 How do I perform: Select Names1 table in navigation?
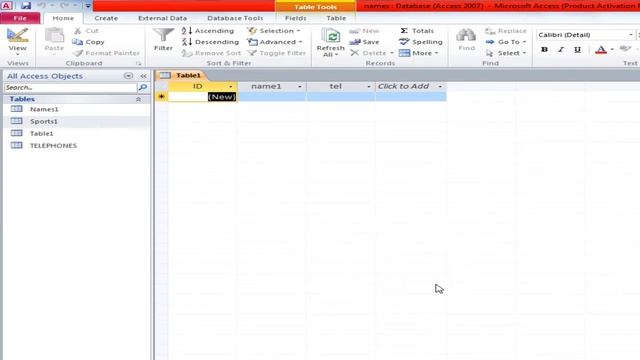[x=44, y=109]
